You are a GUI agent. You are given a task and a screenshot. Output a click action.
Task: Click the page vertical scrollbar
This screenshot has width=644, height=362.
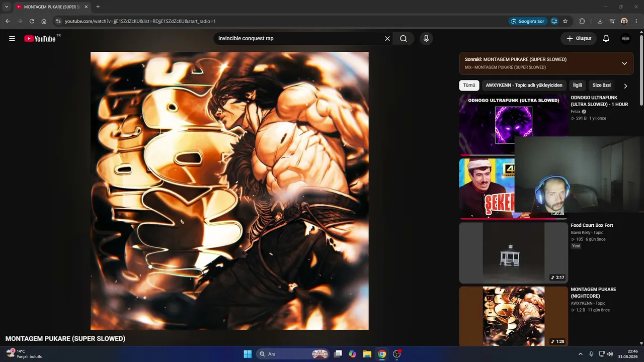coord(641,70)
